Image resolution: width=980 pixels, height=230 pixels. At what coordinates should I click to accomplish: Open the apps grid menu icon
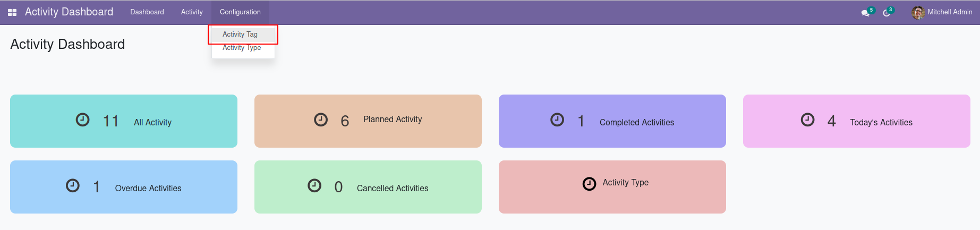[x=12, y=12]
